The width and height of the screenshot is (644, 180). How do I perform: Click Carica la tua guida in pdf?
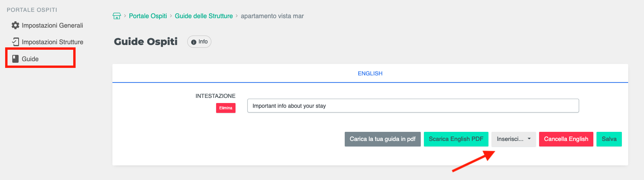[382, 139]
